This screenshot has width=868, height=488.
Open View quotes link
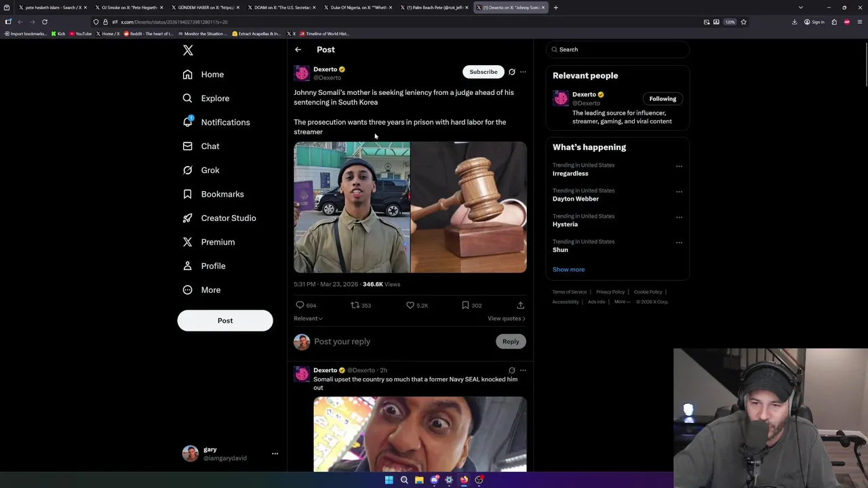click(506, 319)
